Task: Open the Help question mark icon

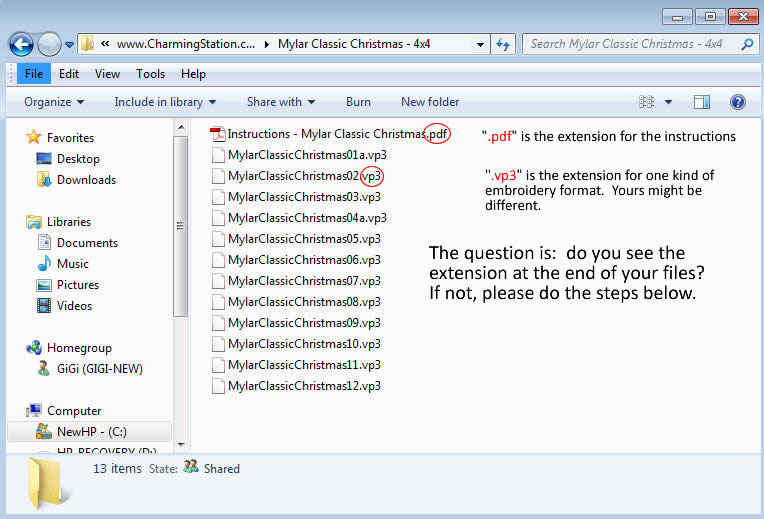Action: 738,102
